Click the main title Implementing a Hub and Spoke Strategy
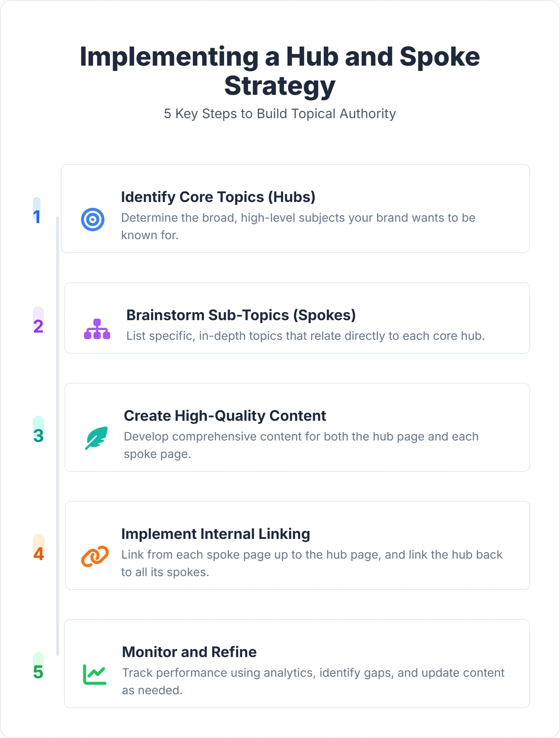560x738 pixels. 280,71
